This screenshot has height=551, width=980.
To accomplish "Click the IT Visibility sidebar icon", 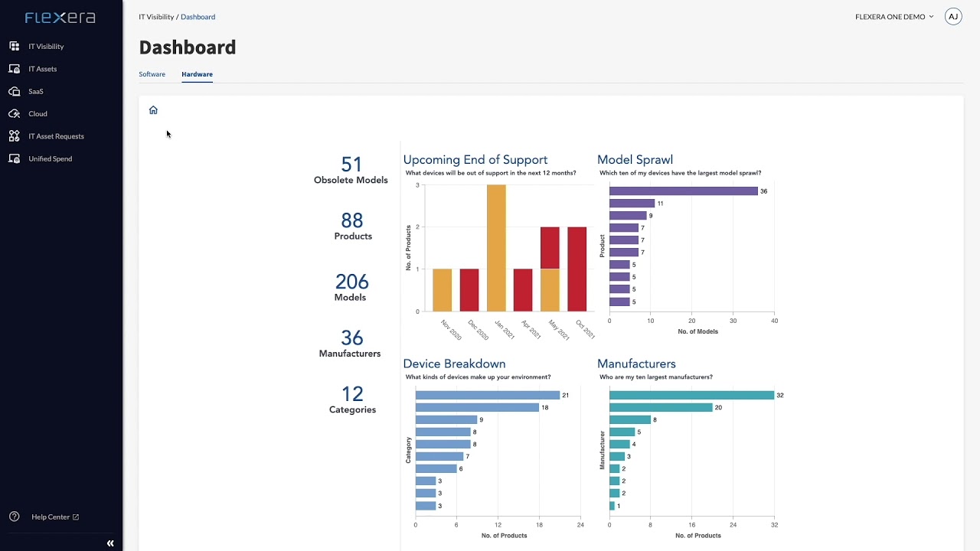I will tap(14, 47).
